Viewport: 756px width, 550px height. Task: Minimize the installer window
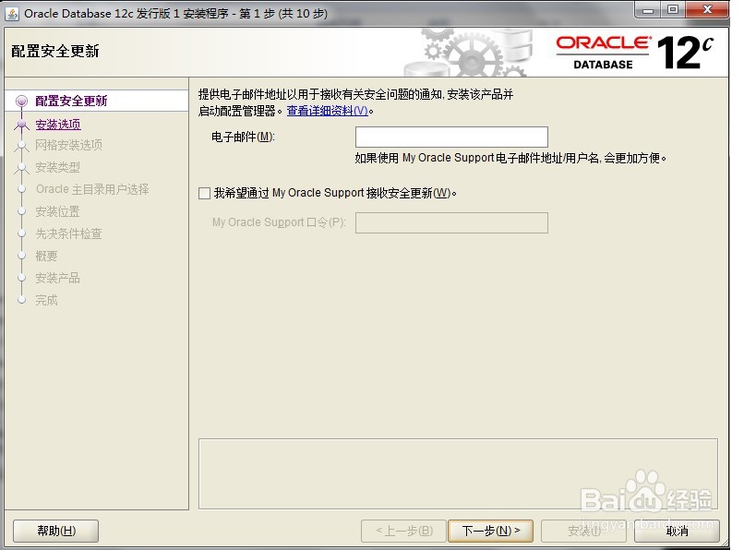(649, 9)
